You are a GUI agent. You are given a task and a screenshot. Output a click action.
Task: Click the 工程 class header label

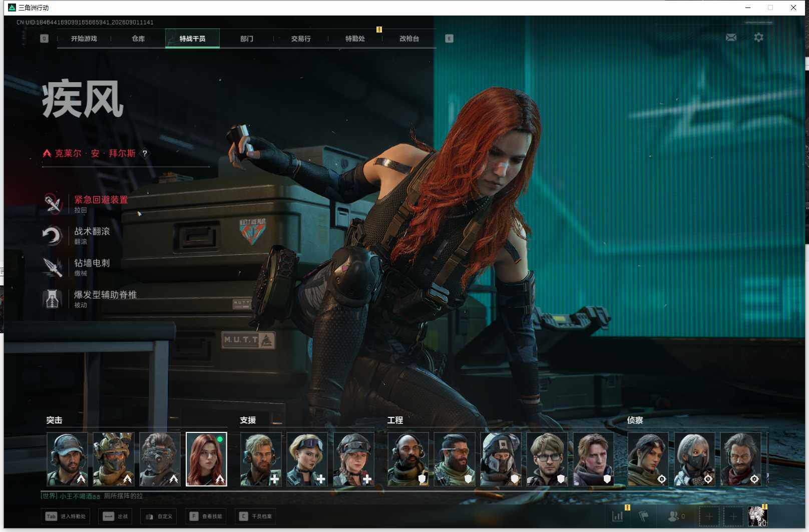tap(395, 420)
